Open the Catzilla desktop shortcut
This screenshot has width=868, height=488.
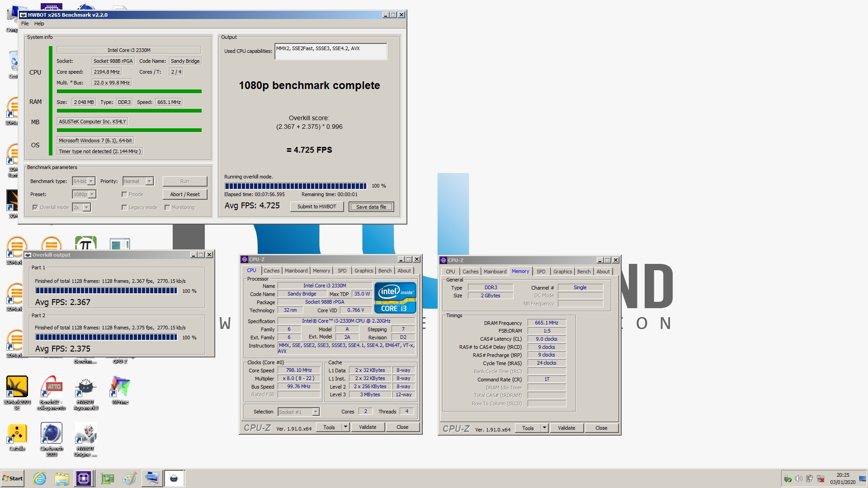17,437
